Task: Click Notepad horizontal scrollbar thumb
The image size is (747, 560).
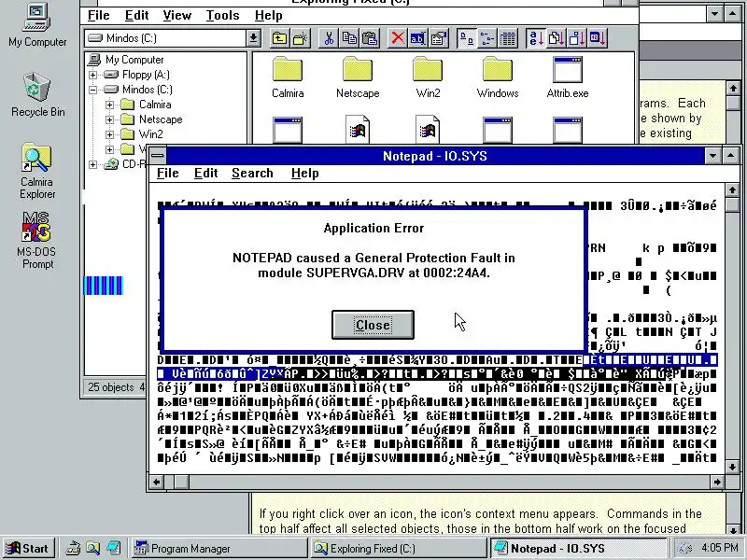Action: (x=181, y=482)
